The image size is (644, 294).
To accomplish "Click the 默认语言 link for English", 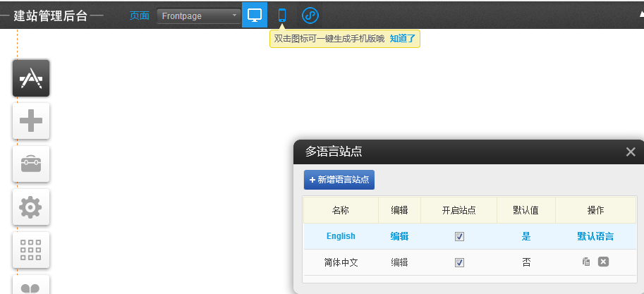I will [x=595, y=236].
